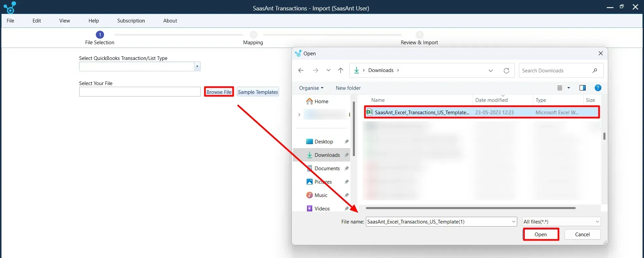Select Documents in navigation pane
This screenshot has width=644, height=258.
click(x=327, y=169)
